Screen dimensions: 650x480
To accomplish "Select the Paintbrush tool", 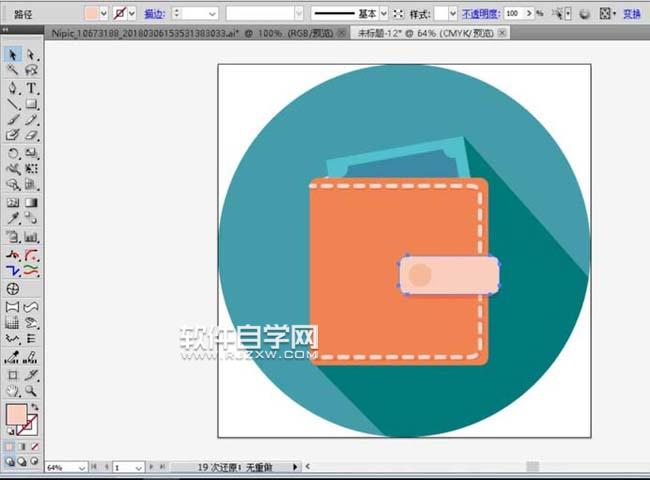I will (x=13, y=119).
